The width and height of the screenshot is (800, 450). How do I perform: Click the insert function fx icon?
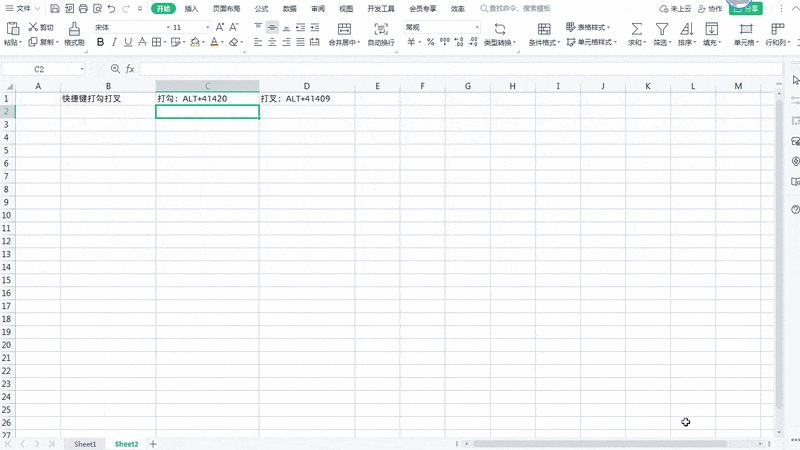[130, 69]
